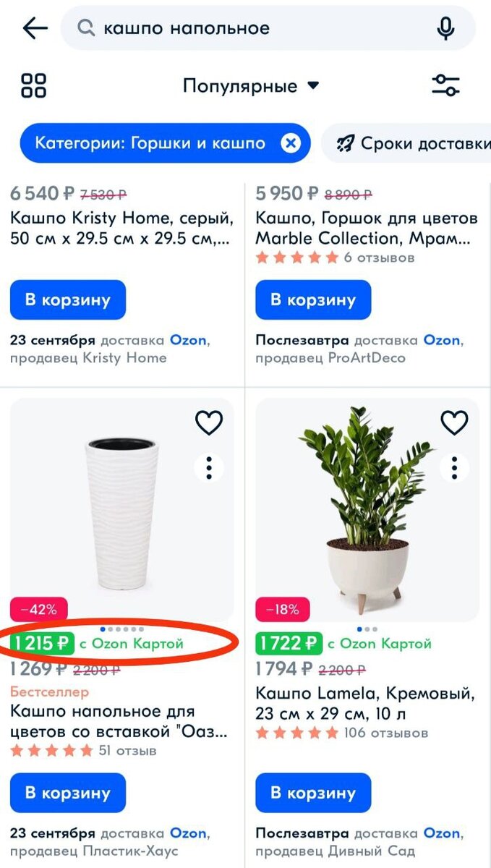The image size is (491, 868).
Task: Click the search field with кашпо напольное
Action: pyautogui.click(x=268, y=28)
